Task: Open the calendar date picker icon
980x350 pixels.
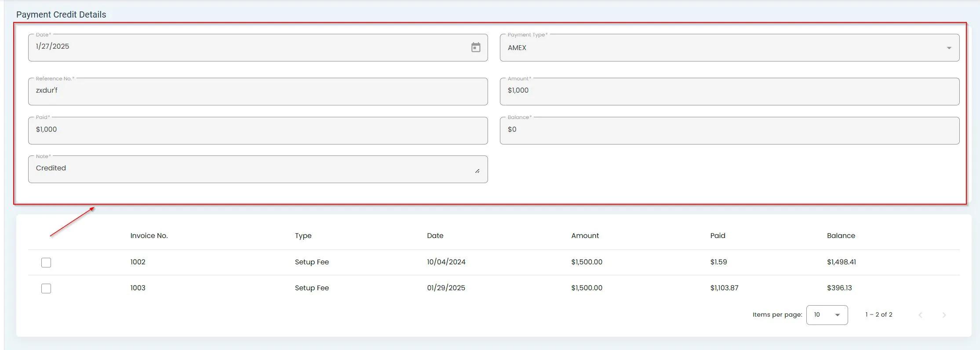Action: click(x=475, y=47)
